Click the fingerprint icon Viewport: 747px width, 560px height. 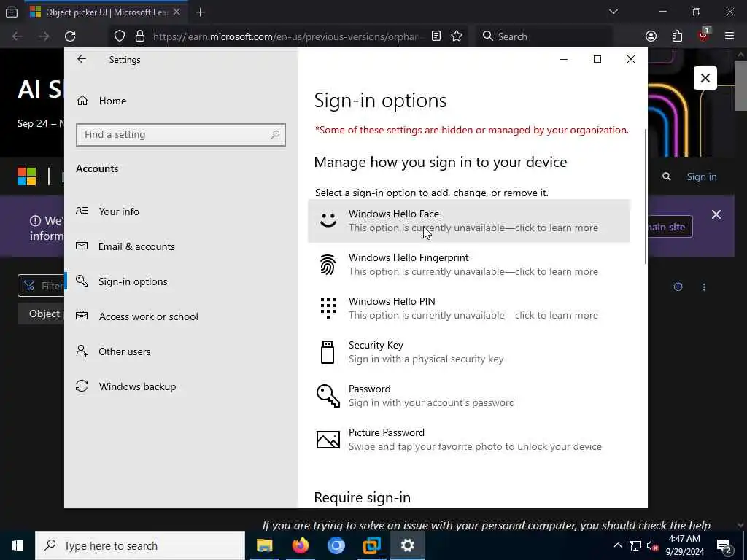click(x=328, y=264)
